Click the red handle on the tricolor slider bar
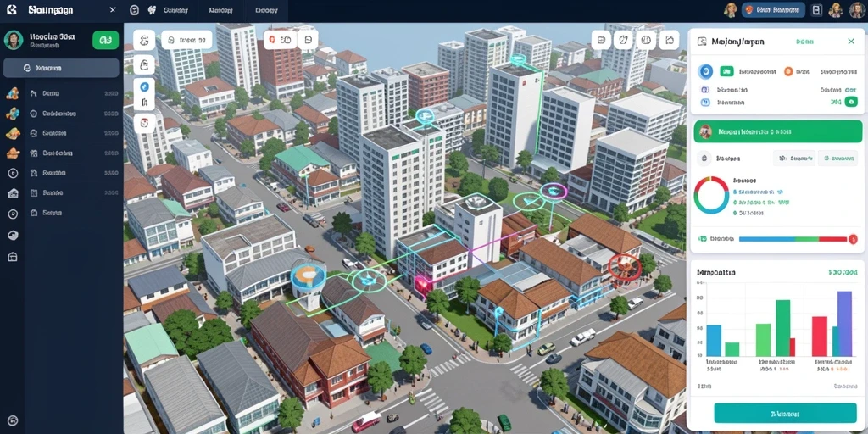 pos(852,238)
